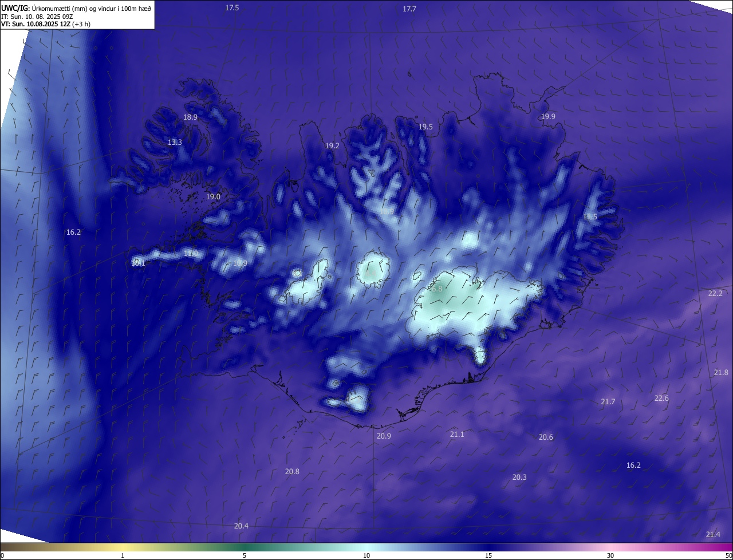Click the 1 tick on the color scale

pyautogui.click(x=123, y=556)
